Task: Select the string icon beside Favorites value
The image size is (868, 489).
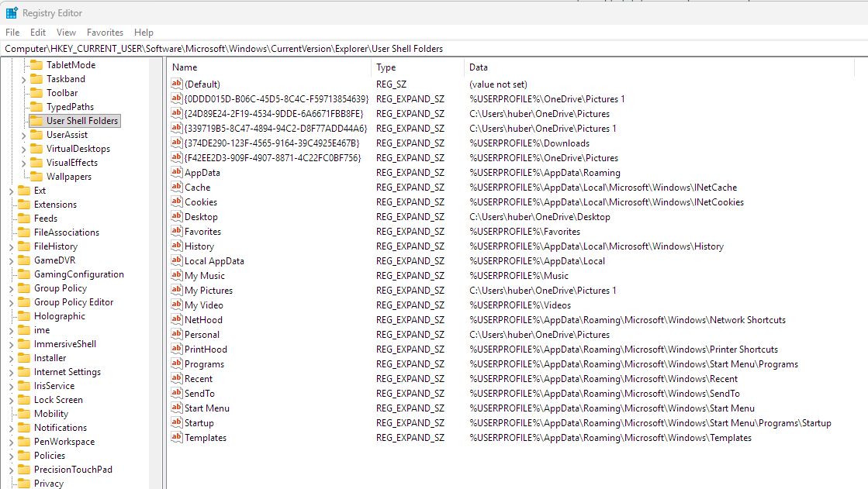Action: (x=177, y=231)
